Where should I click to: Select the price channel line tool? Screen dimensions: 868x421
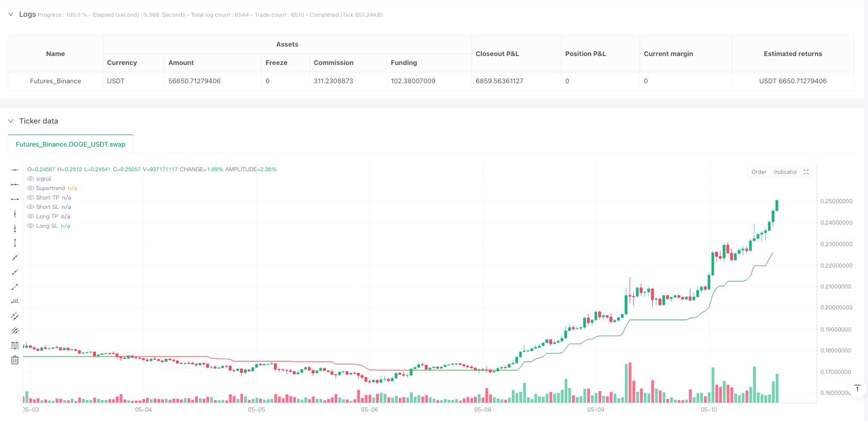coord(15,316)
